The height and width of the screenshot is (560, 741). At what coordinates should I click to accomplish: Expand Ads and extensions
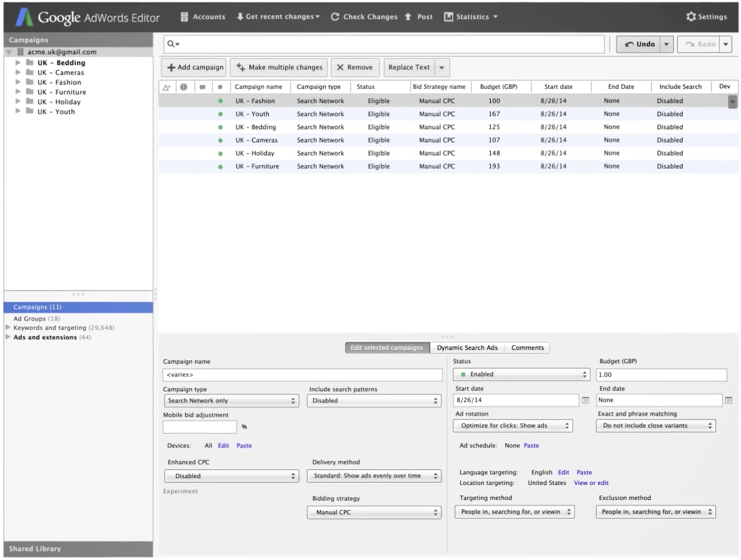(x=8, y=337)
